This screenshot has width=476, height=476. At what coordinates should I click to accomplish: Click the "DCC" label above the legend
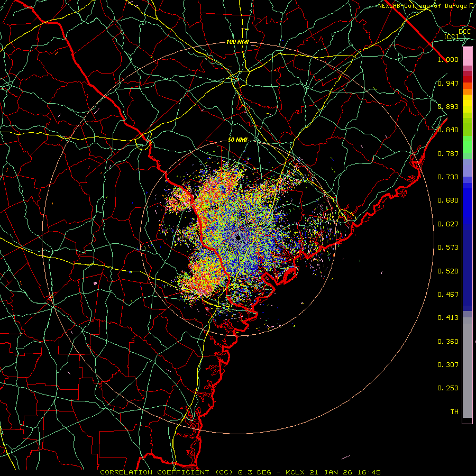pos(465,32)
